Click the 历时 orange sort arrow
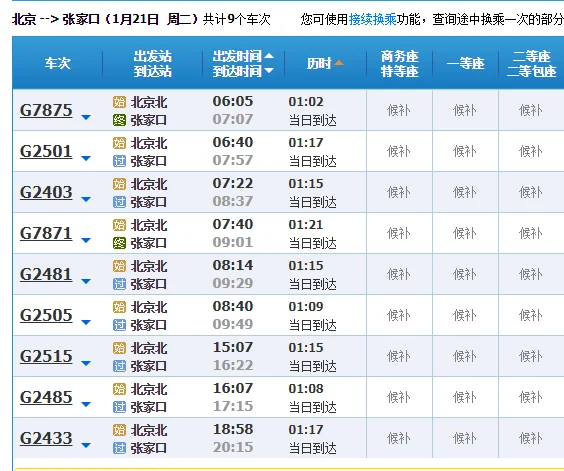The image size is (564, 471). [x=338, y=63]
